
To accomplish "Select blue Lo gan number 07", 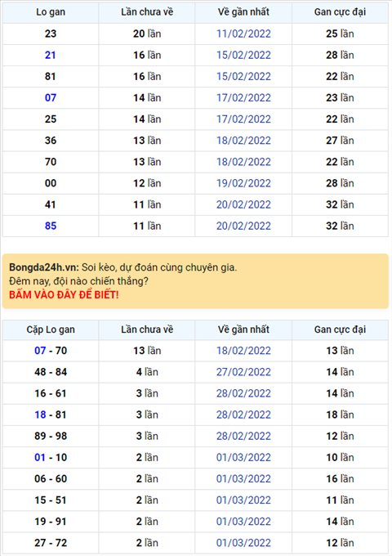I will pyautogui.click(x=51, y=98).
